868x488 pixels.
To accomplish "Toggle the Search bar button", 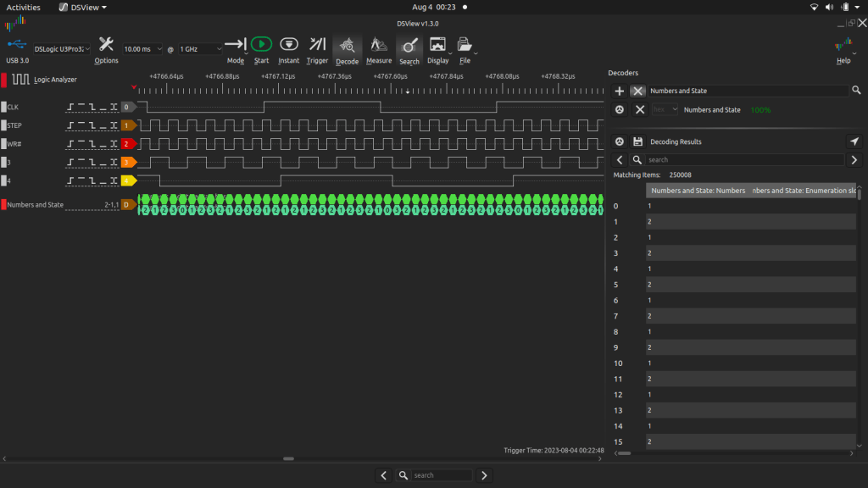I will coord(409,45).
